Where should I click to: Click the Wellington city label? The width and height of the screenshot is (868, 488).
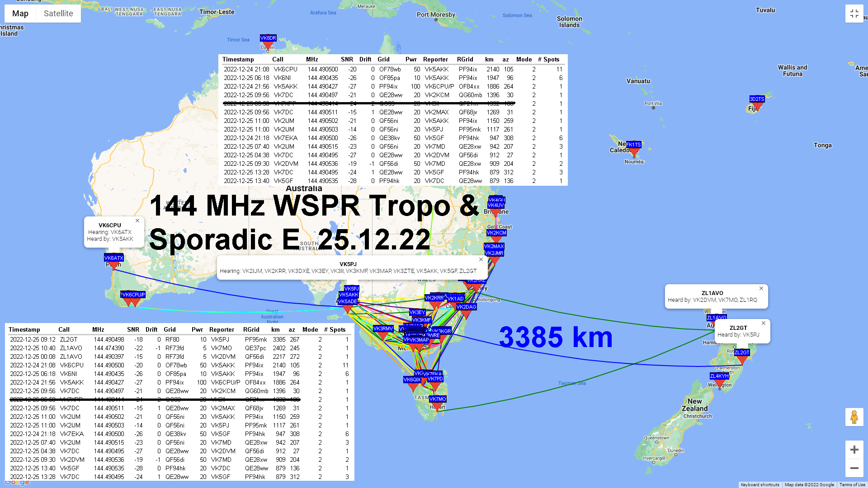coord(720,385)
